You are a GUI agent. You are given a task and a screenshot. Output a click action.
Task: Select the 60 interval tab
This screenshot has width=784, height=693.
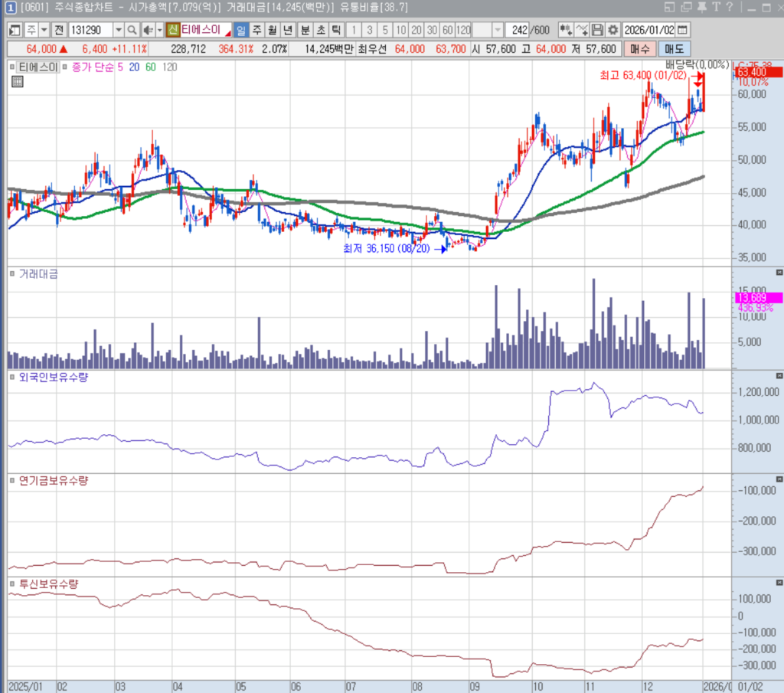447,30
